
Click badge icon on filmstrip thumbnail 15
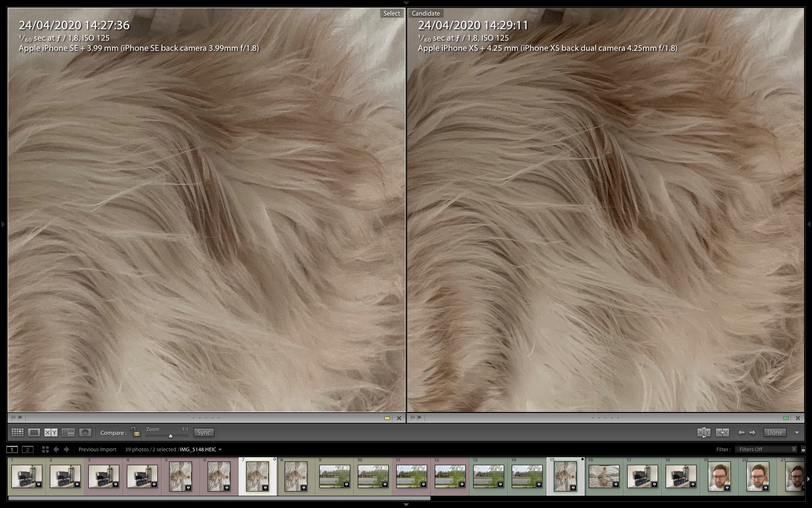(573, 488)
